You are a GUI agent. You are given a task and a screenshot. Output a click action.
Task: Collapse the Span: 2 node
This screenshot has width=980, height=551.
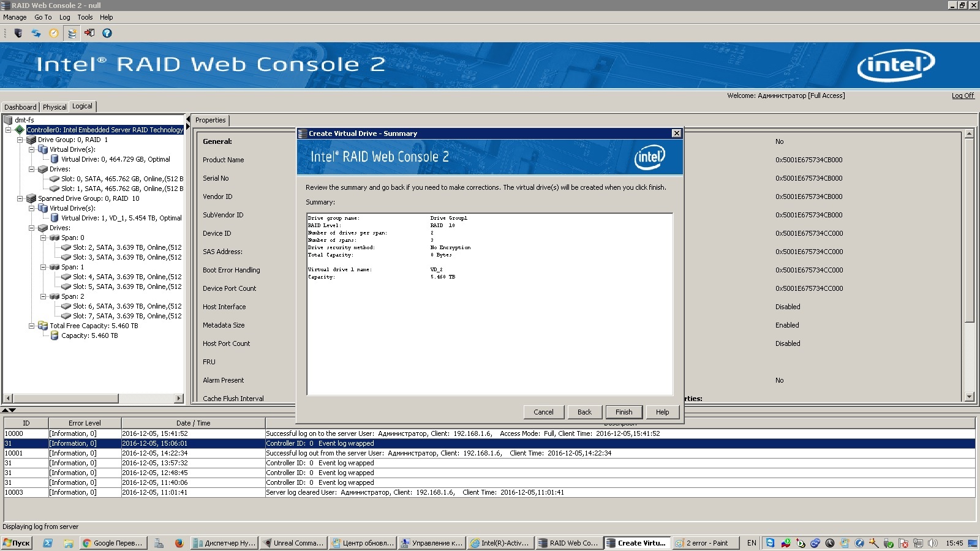[x=43, y=296]
